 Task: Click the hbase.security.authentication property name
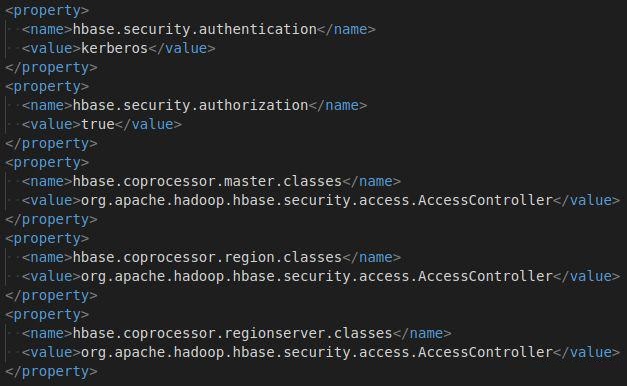(195, 30)
